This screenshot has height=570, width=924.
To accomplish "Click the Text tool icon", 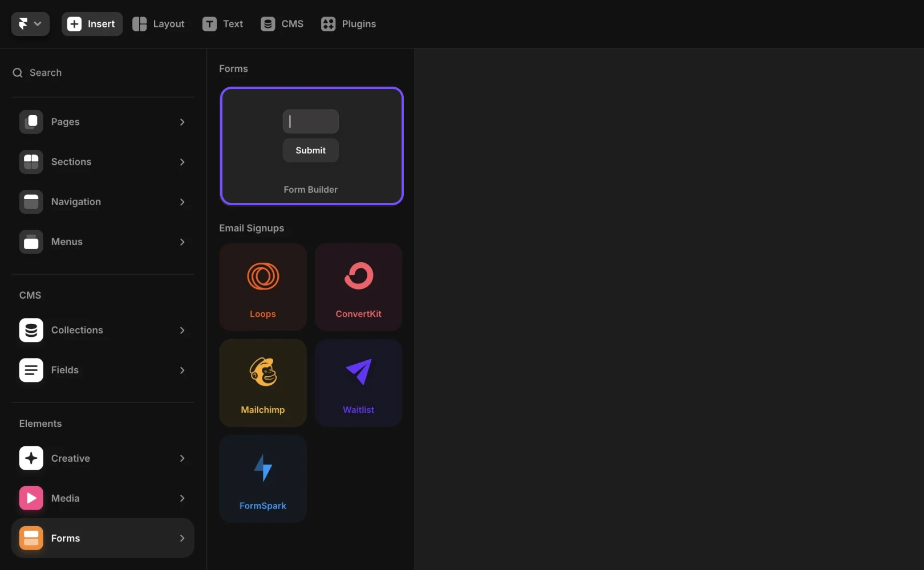I will click(x=209, y=24).
